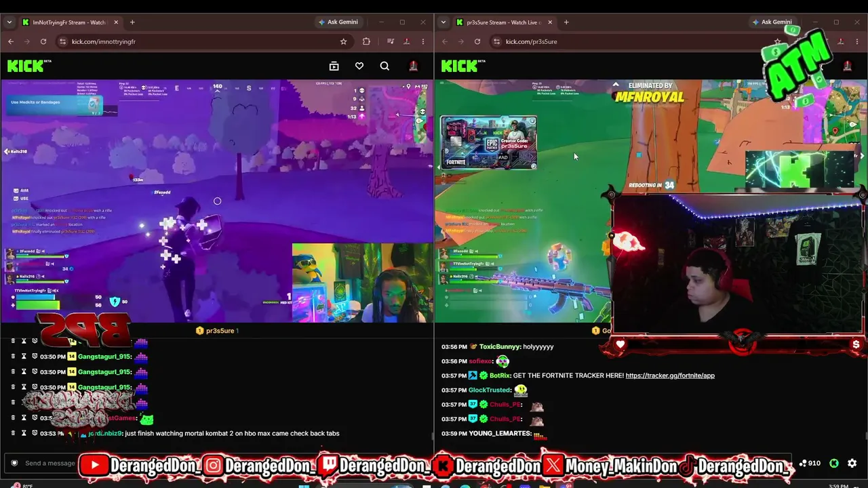Open the video library icon beside the heart

[x=334, y=66]
